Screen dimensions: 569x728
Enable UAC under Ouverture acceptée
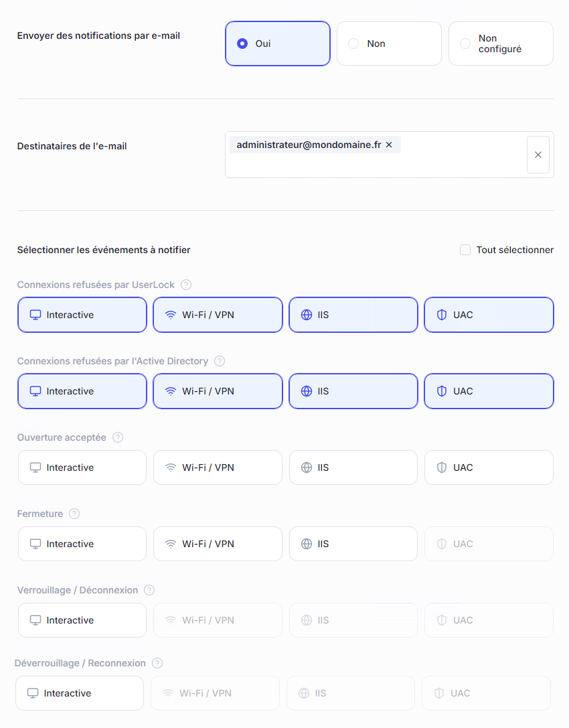pos(489,467)
